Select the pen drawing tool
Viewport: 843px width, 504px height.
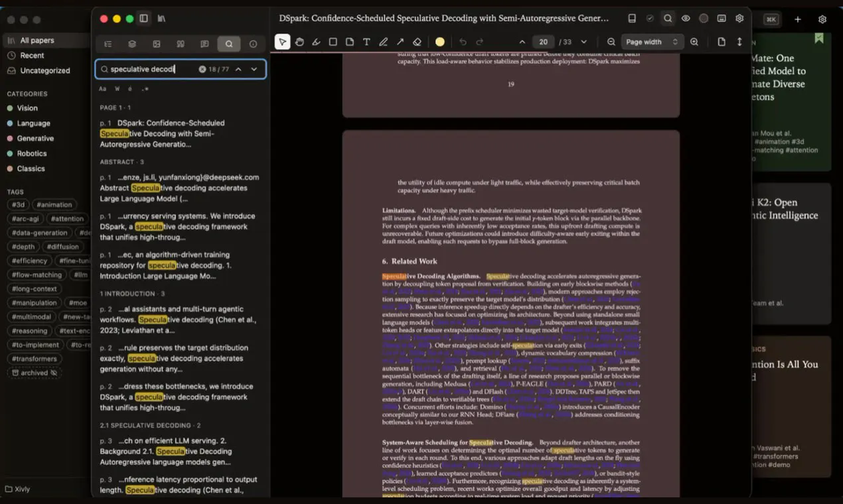click(x=383, y=42)
